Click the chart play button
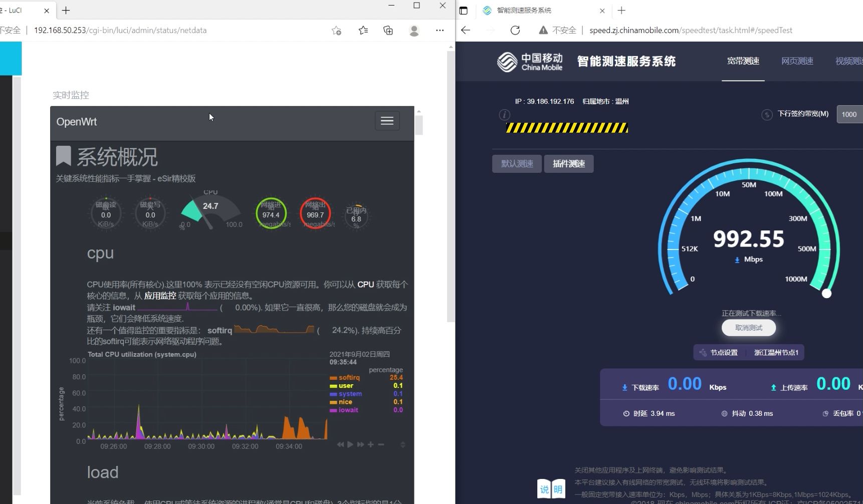863x504 pixels. click(x=350, y=444)
